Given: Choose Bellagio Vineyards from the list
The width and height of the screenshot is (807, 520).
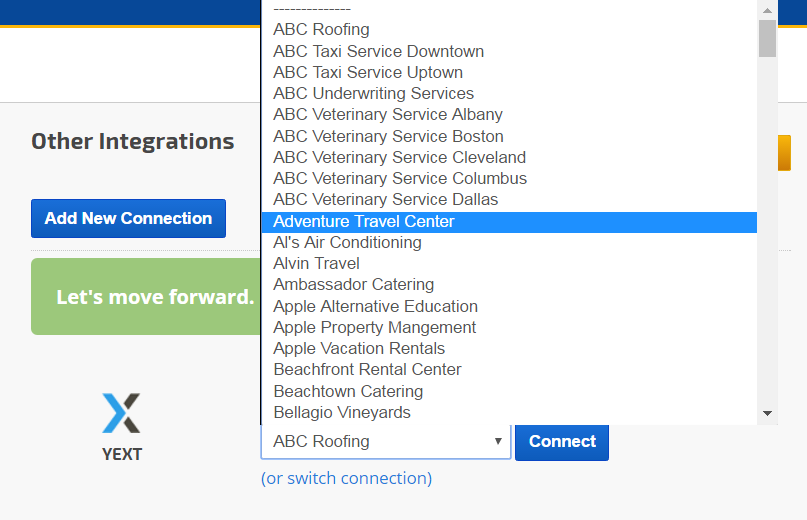Looking at the screenshot, I should coord(342,412).
